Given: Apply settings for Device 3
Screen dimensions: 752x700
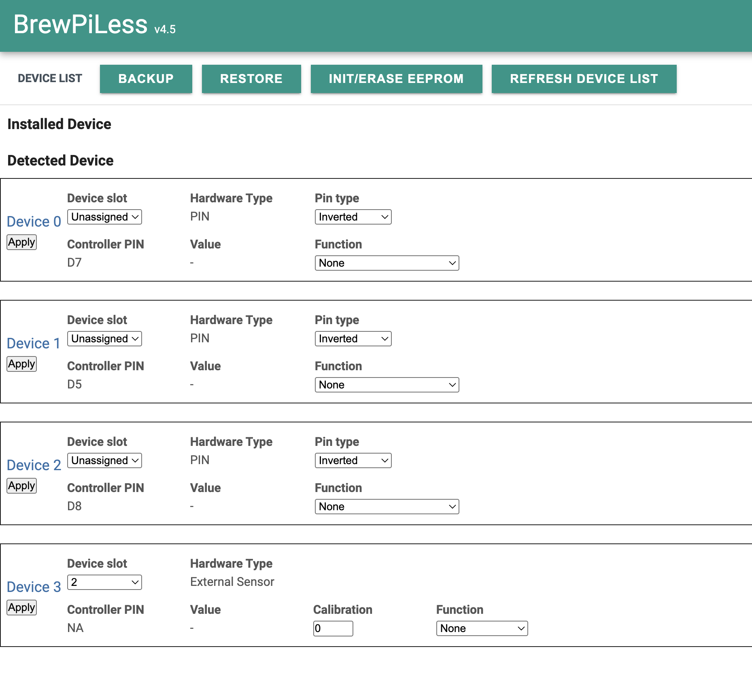Looking at the screenshot, I should pos(22,607).
